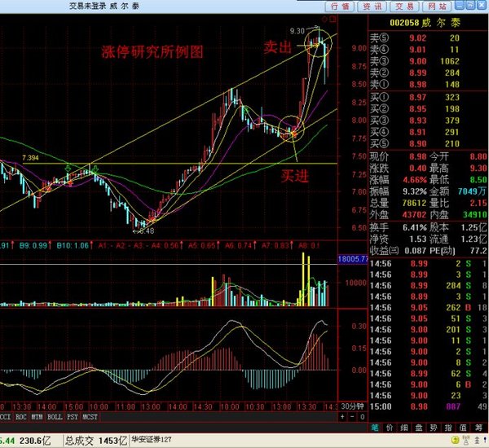This screenshot has height=448, width=489.
Task: Click the 买③ price 8.93
Action: [x=417, y=121]
